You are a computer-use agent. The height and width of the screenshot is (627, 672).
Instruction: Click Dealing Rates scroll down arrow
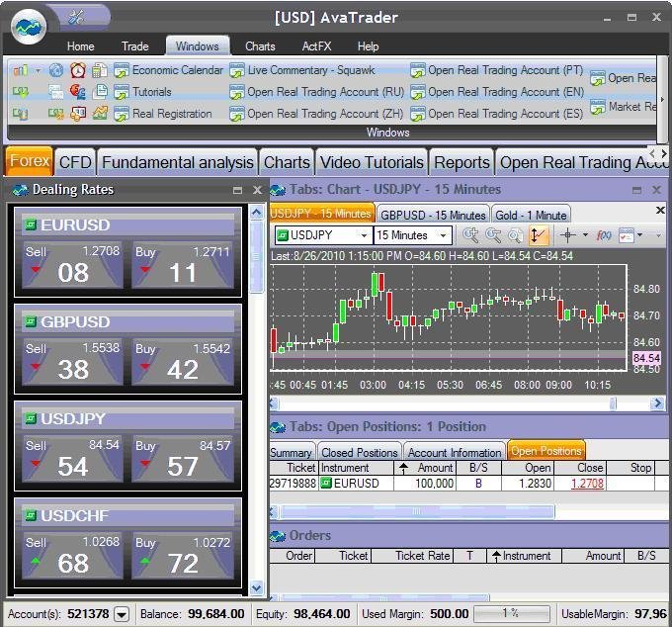[256, 587]
